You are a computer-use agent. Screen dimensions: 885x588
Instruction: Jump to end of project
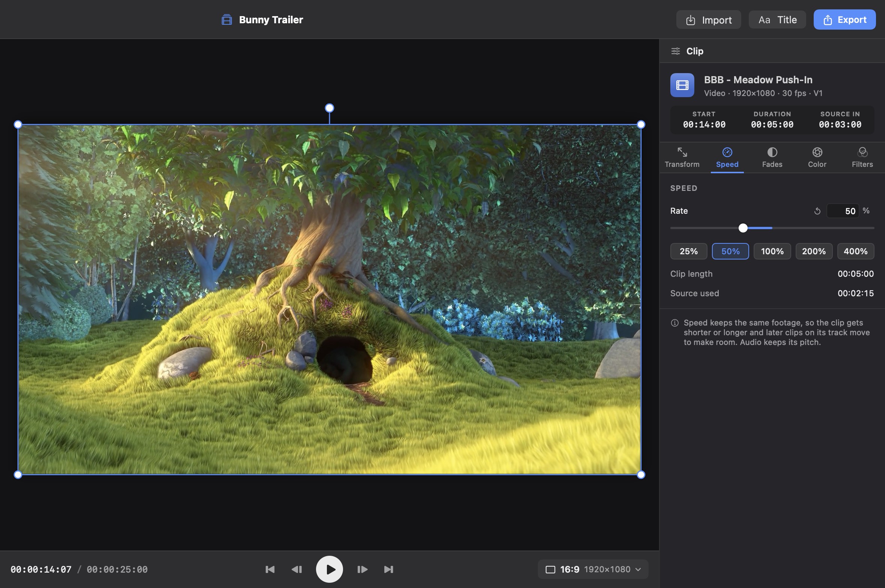click(x=388, y=569)
